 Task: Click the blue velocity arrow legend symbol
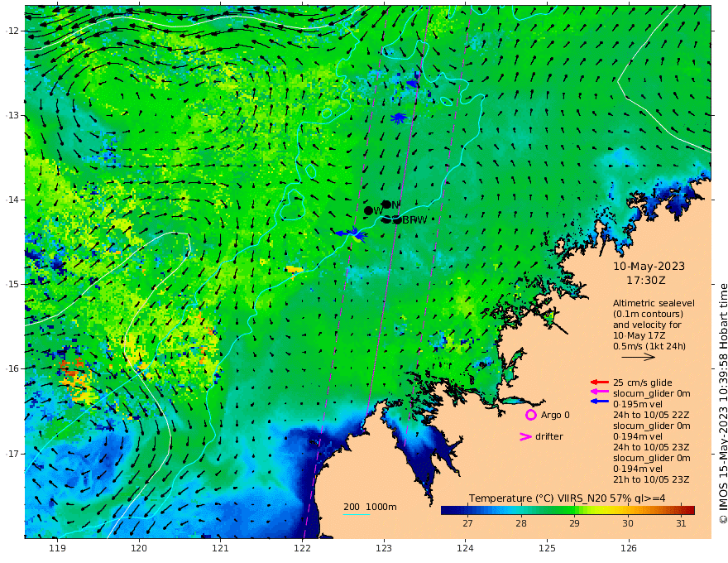[600, 401]
